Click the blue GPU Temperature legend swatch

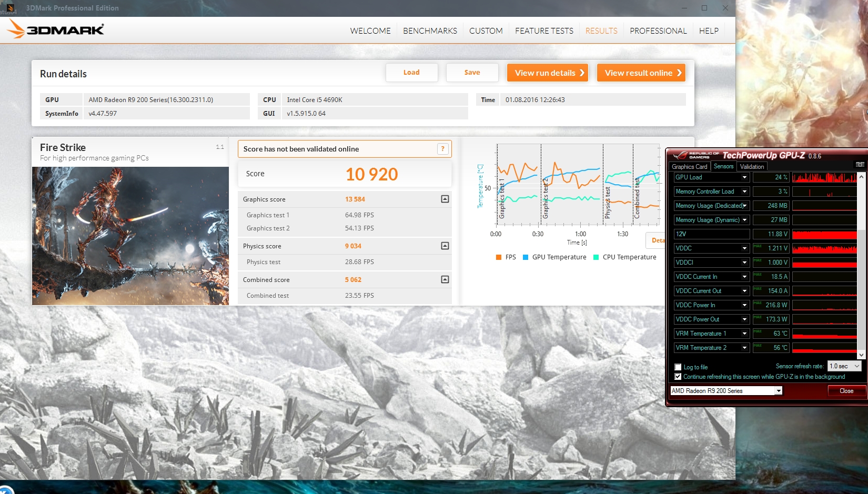click(526, 257)
